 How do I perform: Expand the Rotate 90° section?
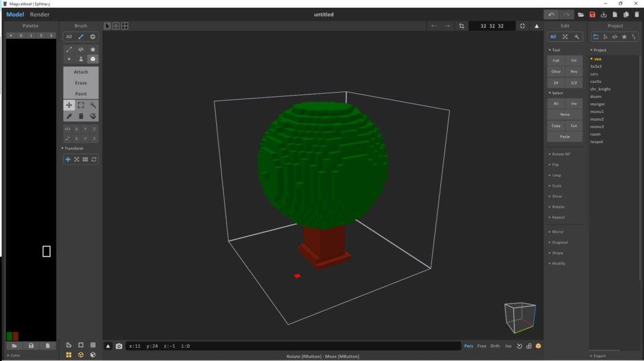(560, 154)
